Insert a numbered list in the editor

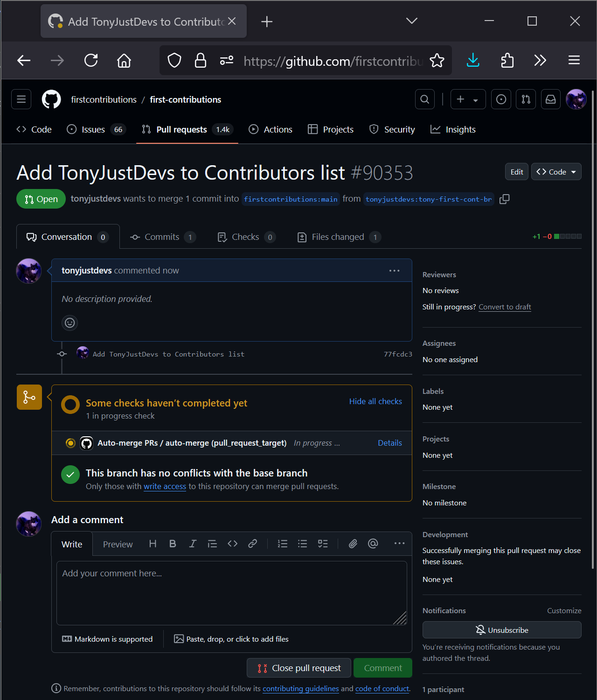[x=283, y=544]
